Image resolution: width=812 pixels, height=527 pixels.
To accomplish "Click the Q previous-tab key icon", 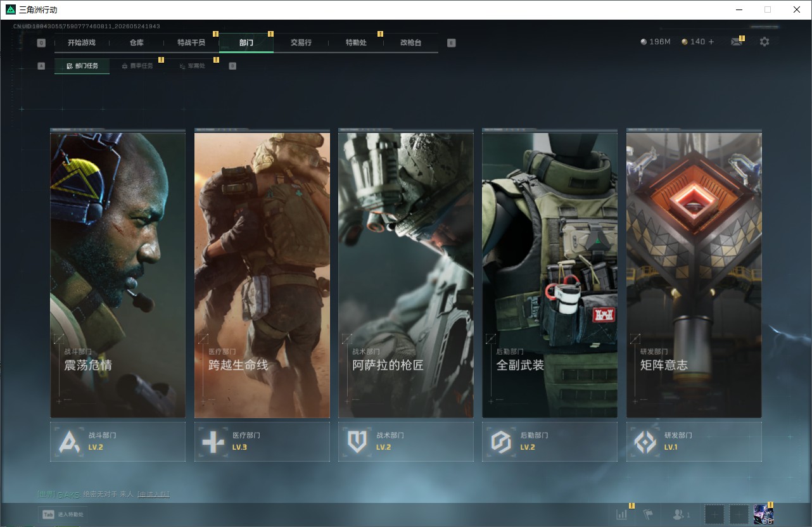I will (x=41, y=43).
